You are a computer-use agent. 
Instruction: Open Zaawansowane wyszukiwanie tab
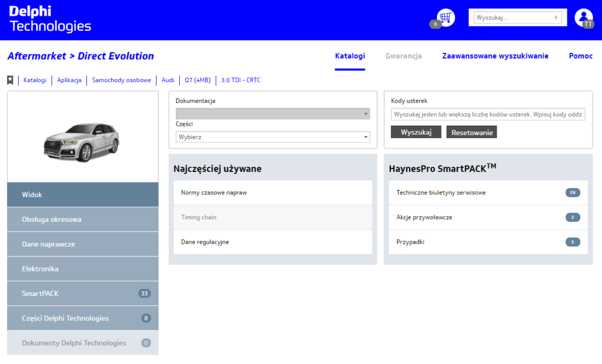point(495,56)
